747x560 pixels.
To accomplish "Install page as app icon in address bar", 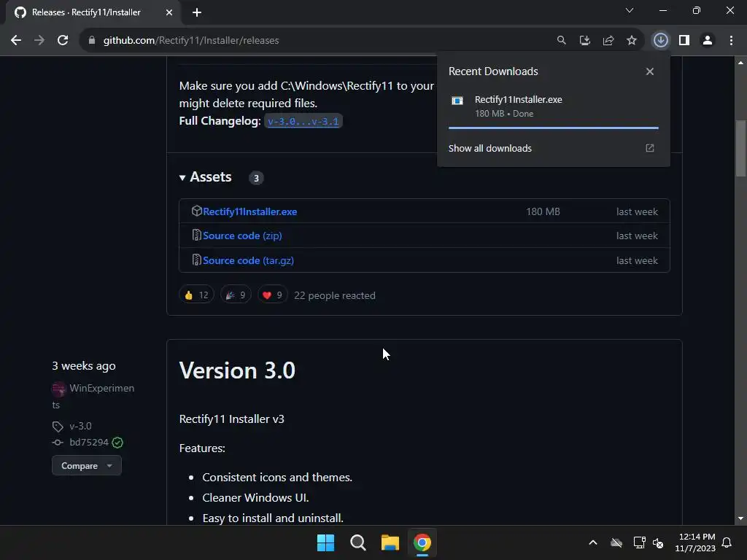I will (585, 41).
